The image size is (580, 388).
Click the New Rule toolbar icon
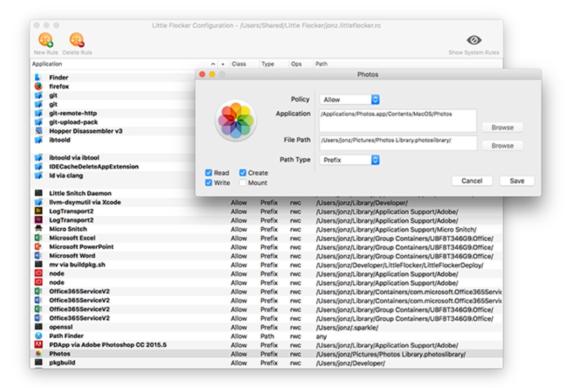click(x=46, y=40)
